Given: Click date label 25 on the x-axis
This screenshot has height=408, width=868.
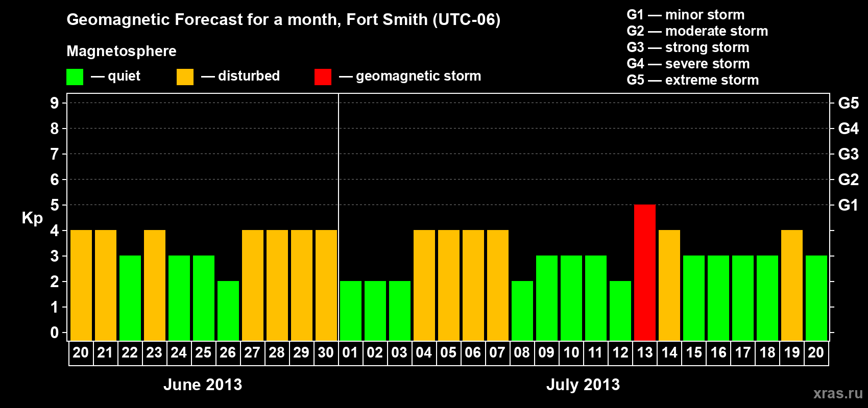Looking at the screenshot, I should pos(203,352).
